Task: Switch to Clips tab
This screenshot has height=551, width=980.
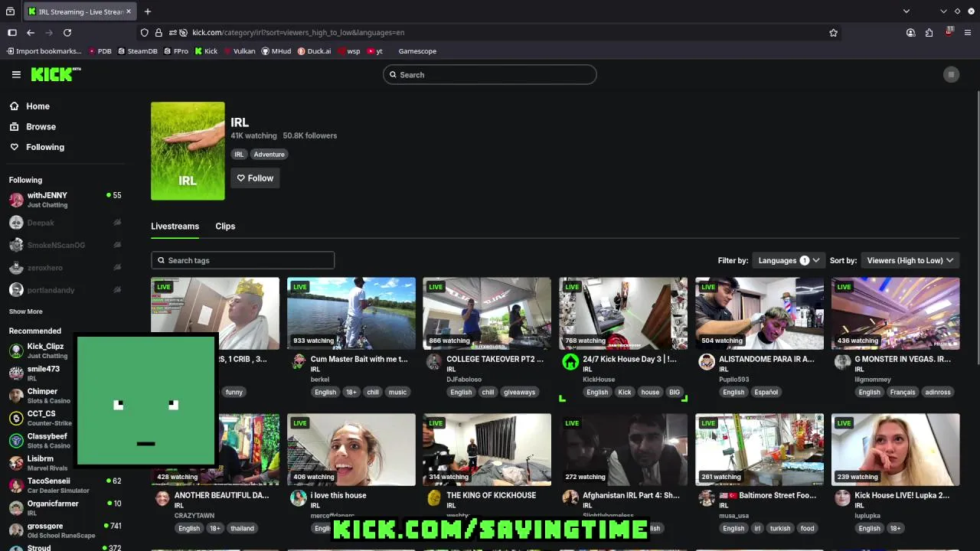Action: 225,226
